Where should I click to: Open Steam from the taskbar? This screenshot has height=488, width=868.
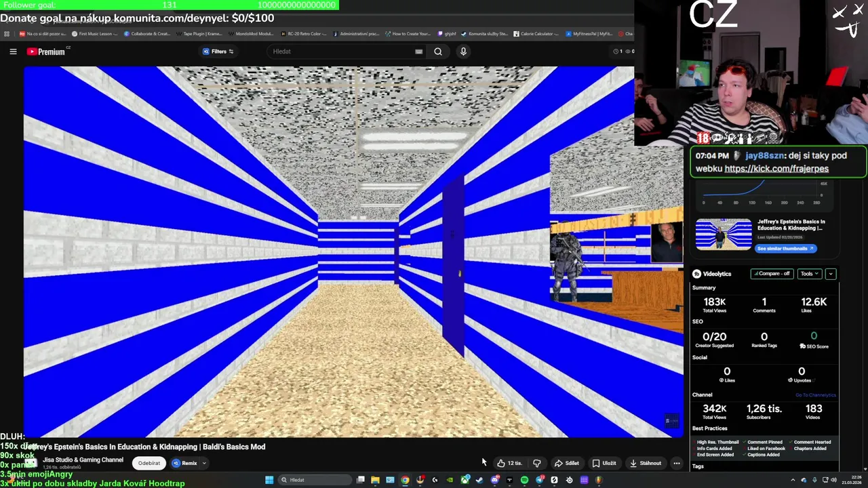[x=479, y=480]
